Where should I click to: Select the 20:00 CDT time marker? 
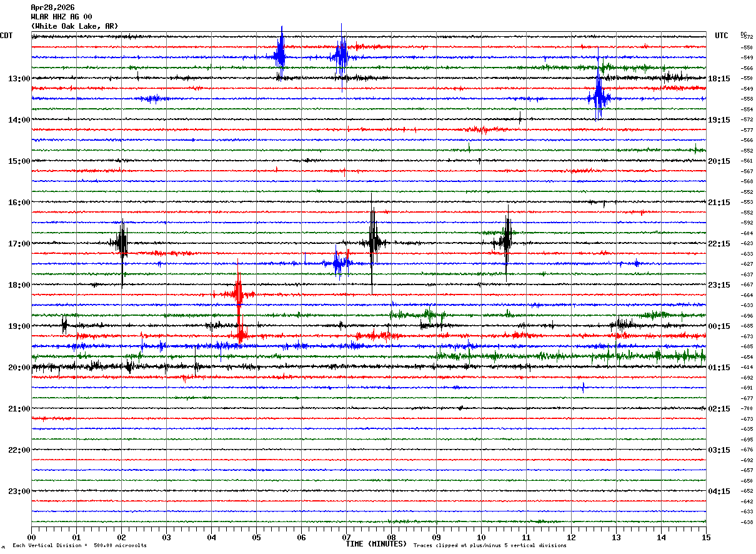click(19, 368)
